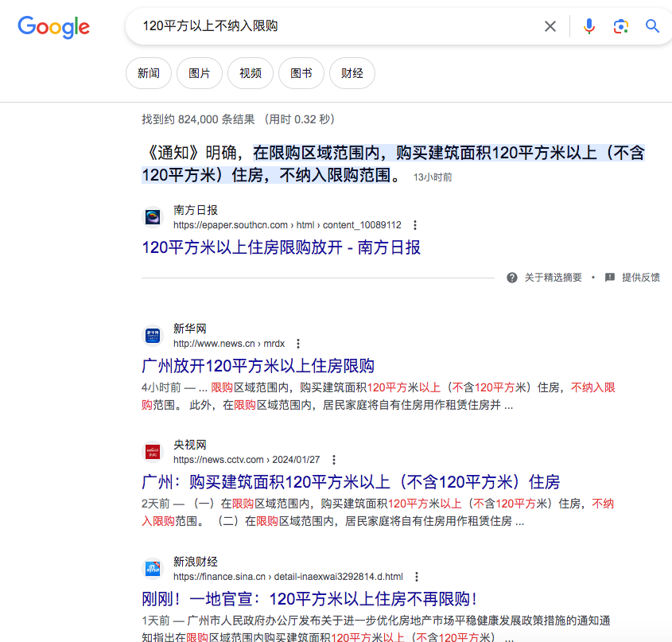Open 120平方米以上住房限购放开 - 南方日报 link
This screenshot has height=642, width=672.
281,247
